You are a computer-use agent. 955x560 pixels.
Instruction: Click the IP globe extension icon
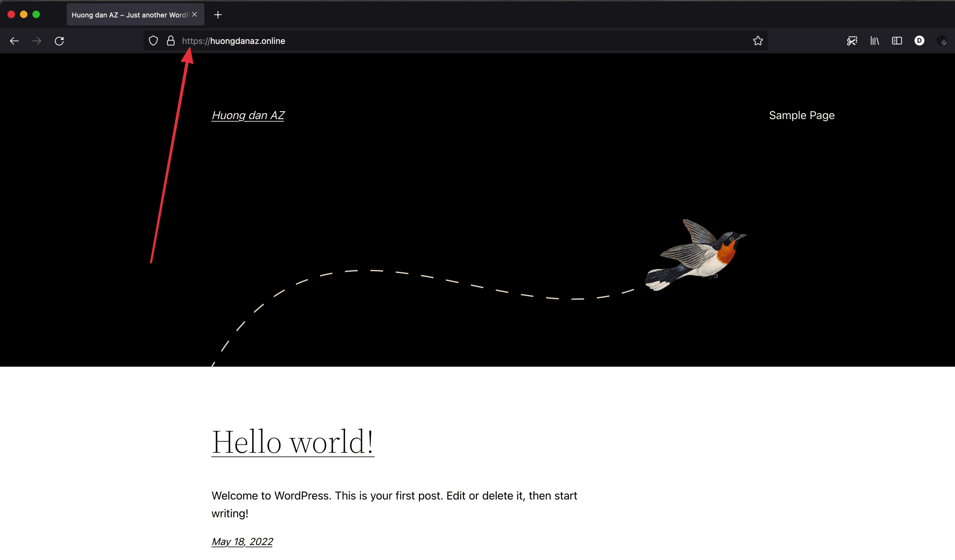941,41
